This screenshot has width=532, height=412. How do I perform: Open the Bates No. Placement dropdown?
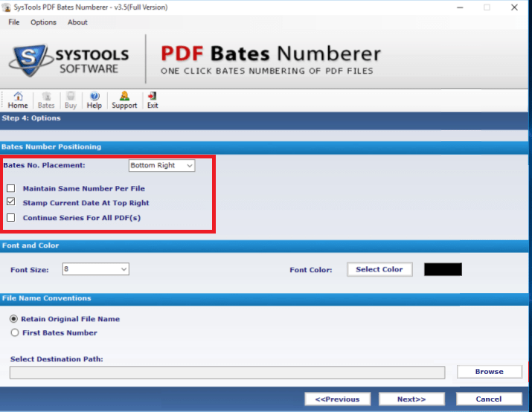pos(162,166)
